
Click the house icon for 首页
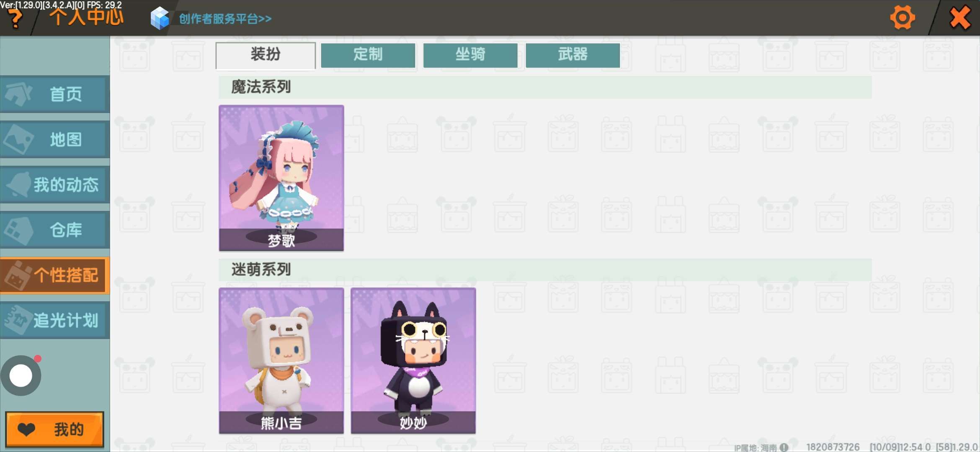tap(18, 94)
